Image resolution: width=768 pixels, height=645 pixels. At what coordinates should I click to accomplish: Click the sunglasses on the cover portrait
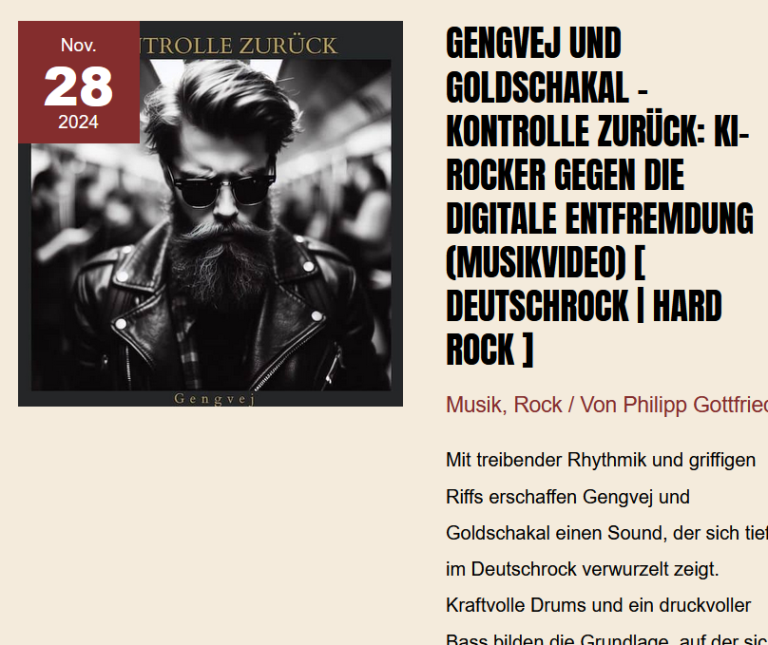(219, 188)
